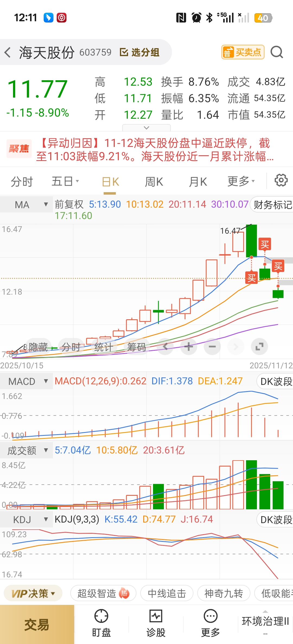The width and height of the screenshot is (293, 644).
Task: Open 五日 chart dropdown
Action: (x=65, y=181)
